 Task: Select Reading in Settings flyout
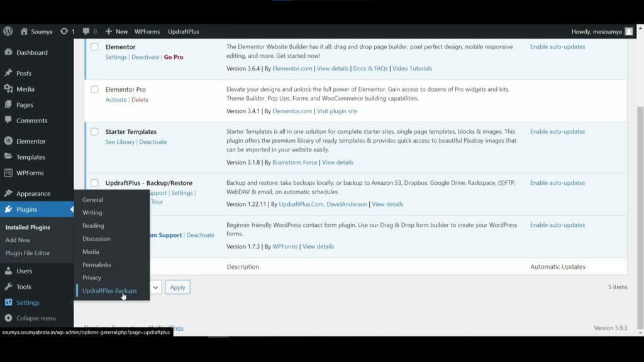coord(93,226)
